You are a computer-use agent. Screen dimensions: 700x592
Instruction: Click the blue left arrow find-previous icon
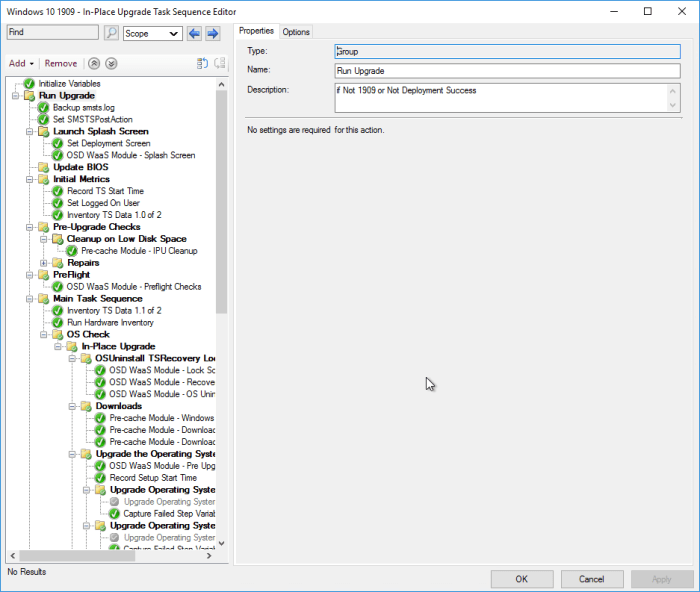[195, 33]
